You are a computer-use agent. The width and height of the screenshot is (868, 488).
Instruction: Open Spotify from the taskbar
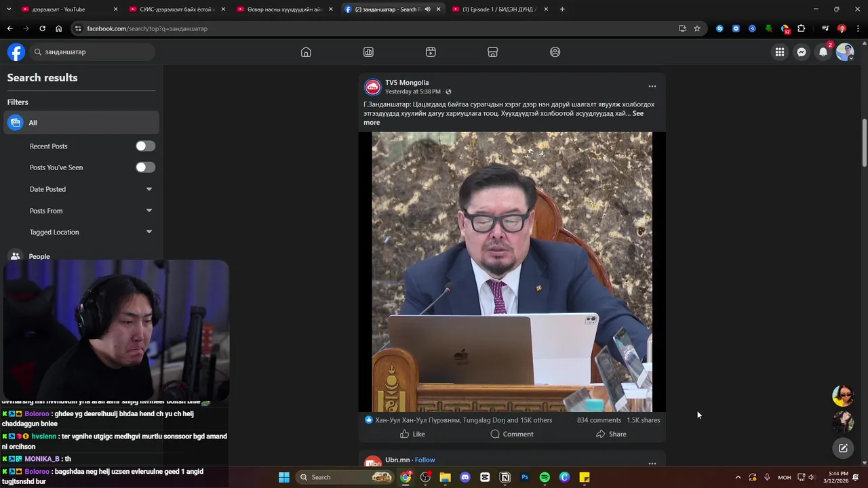click(545, 477)
